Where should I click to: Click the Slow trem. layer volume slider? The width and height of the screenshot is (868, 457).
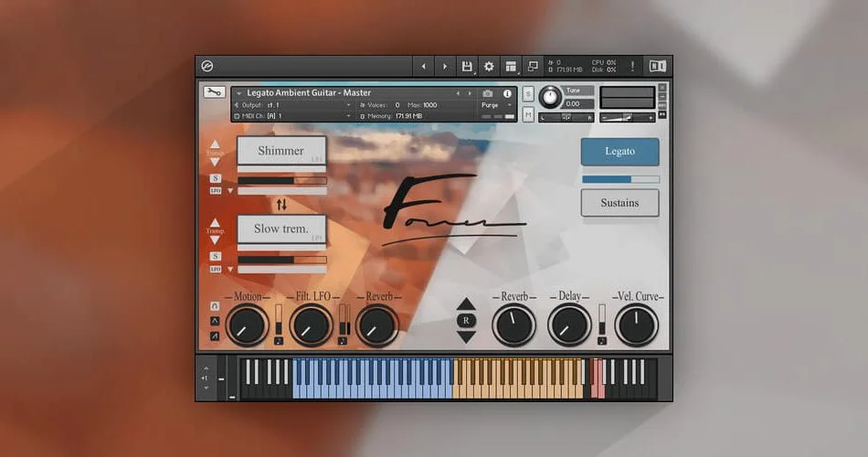(x=281, y=260)
